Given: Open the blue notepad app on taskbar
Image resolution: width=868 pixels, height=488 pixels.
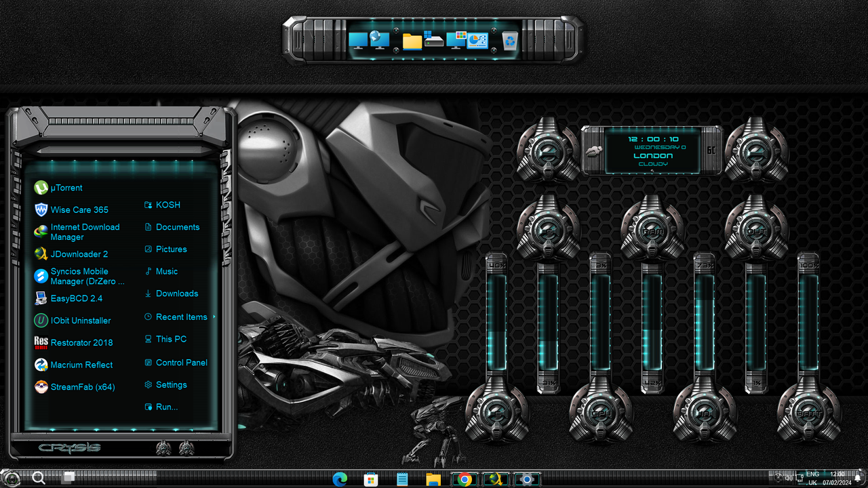Looking at the screenshot, I should 402,479.
